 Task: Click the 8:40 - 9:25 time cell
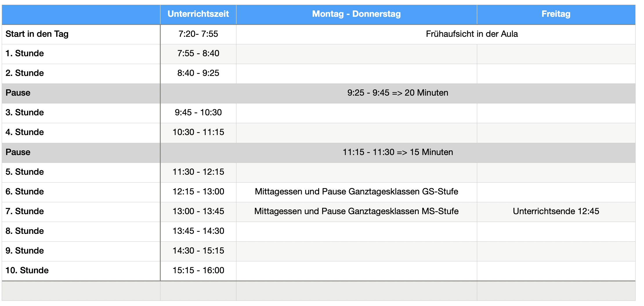tap(198, 74)
